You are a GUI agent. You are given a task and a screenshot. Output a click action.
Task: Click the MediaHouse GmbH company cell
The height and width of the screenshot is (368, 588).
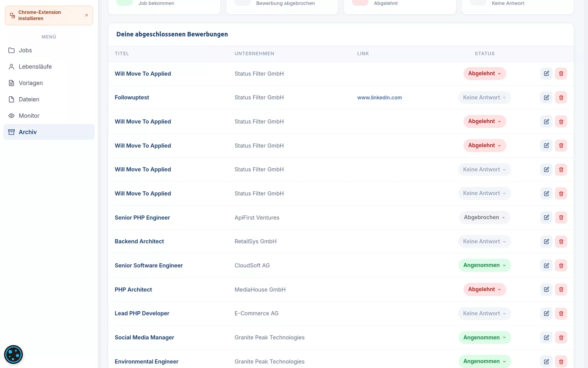pos(260,289)
